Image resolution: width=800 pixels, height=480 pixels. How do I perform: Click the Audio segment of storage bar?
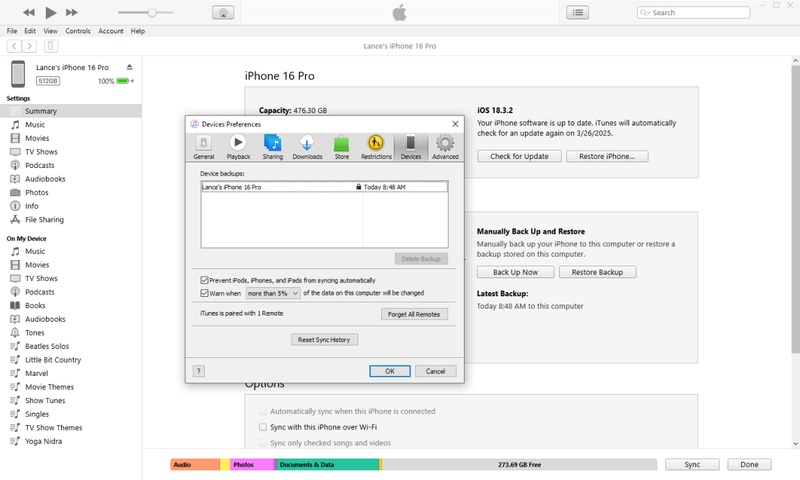coord(195,465)
